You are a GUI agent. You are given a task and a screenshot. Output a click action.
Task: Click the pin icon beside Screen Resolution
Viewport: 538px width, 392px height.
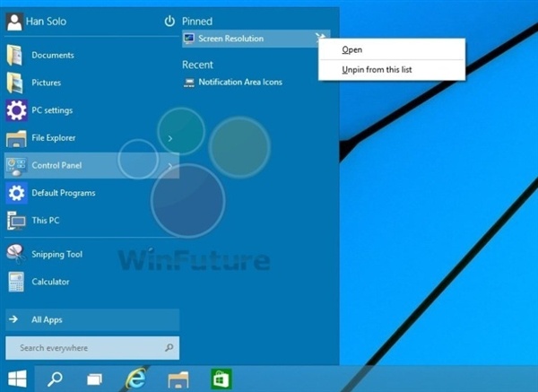(320, 38)
